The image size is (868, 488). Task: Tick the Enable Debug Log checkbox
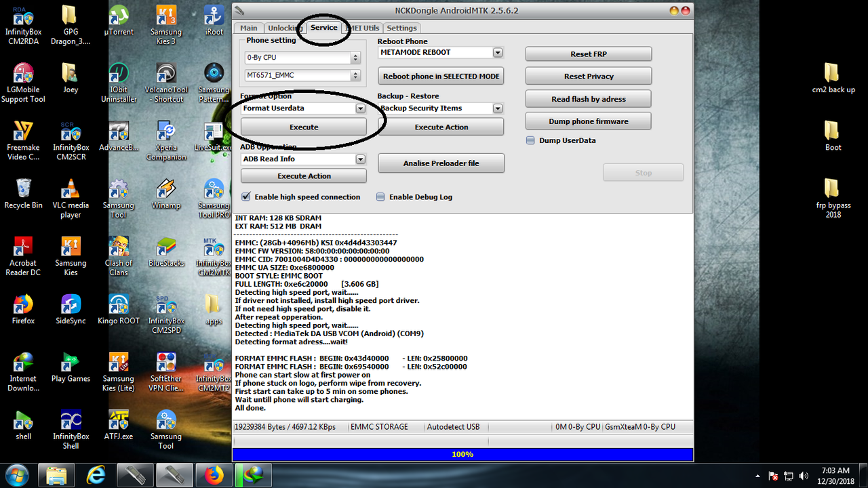380,197
